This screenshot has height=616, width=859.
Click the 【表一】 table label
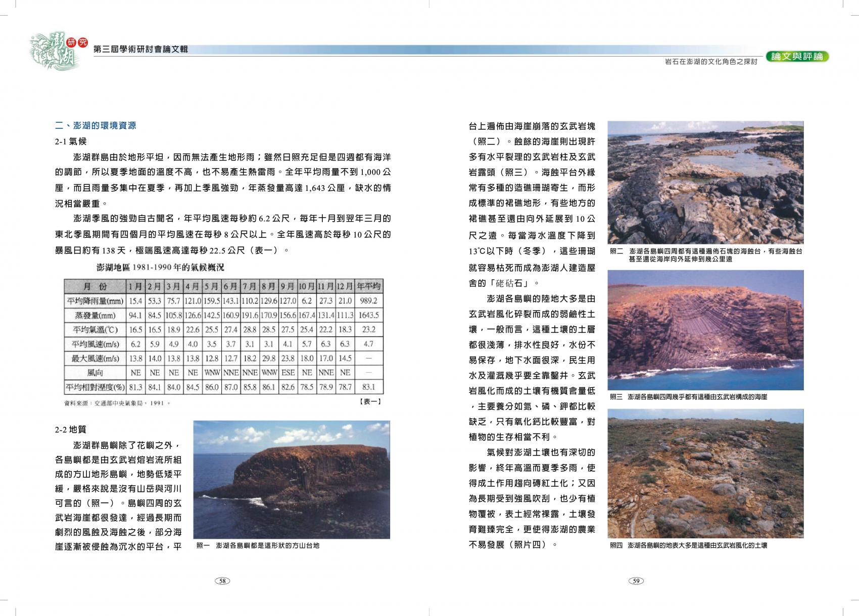click(370, 402)
